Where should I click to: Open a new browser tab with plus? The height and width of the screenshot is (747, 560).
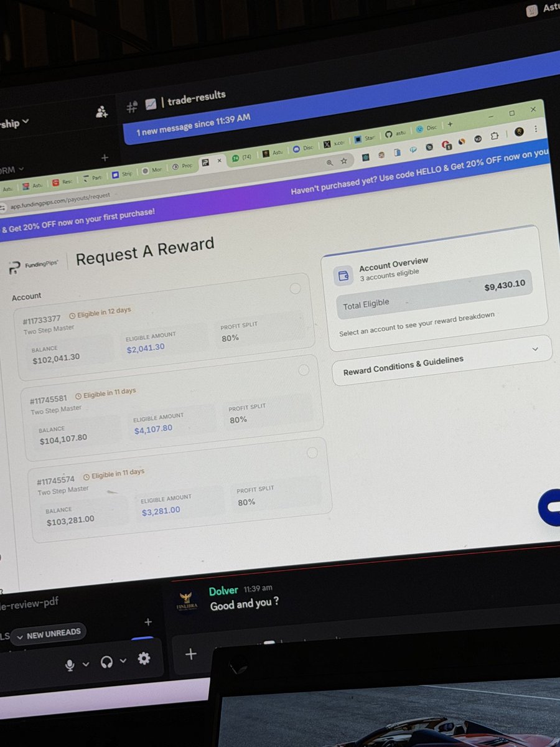point(450,123)
